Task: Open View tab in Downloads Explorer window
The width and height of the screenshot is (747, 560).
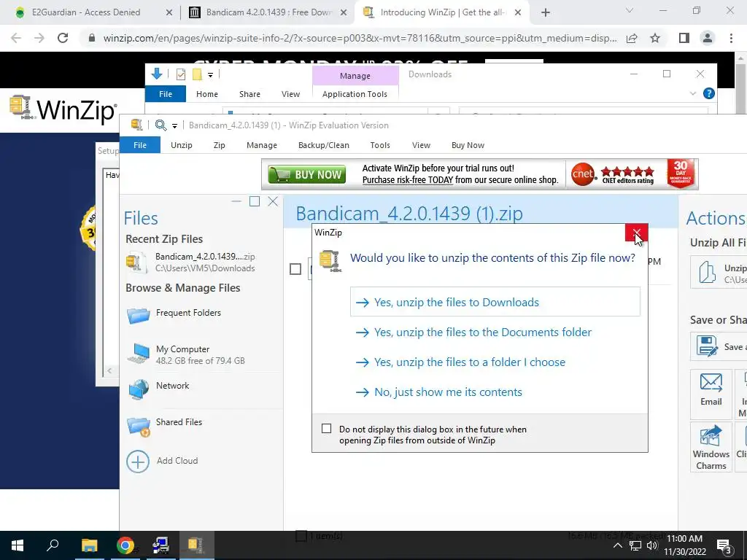Action: [x=290, y=94]
